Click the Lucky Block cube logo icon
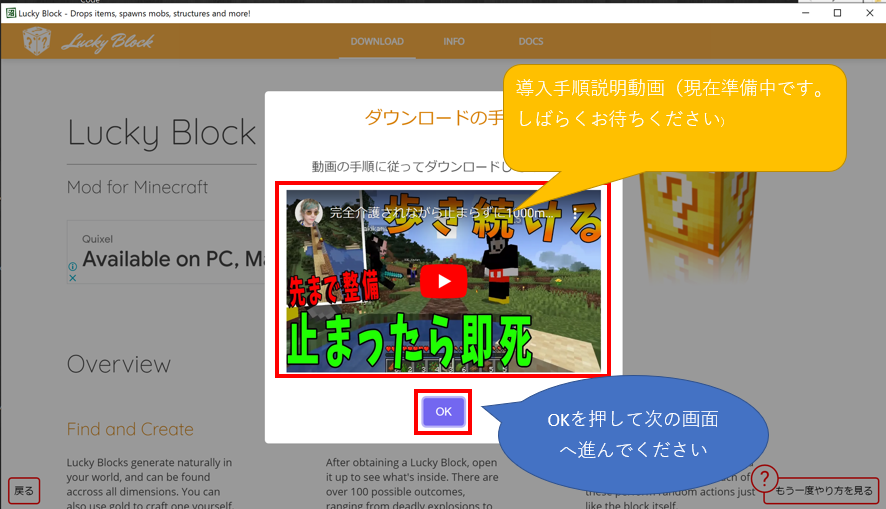The height and width of the screenshot is (509, 886). coord(37,41)
